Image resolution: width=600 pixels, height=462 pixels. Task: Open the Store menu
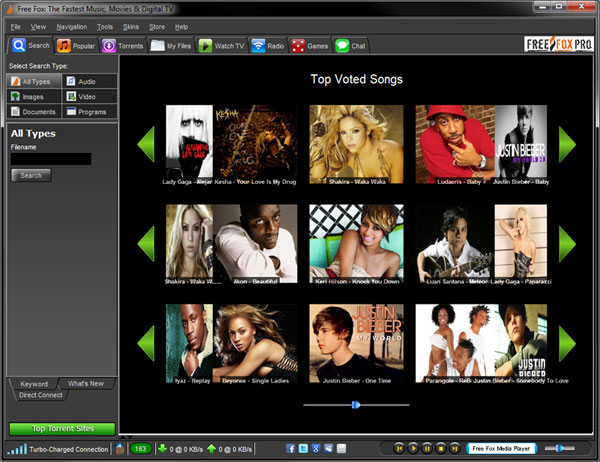point(157,27)
